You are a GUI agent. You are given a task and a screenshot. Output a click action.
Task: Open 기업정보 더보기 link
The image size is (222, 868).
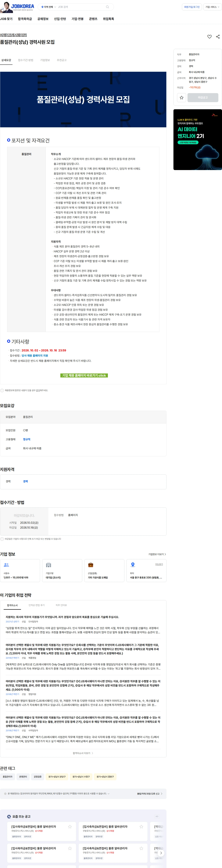(157, 554)
